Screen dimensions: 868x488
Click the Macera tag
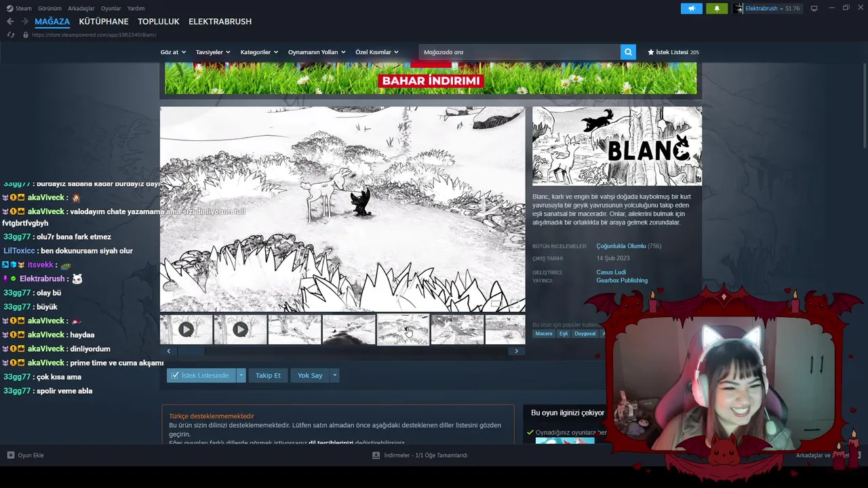point(544,333)
